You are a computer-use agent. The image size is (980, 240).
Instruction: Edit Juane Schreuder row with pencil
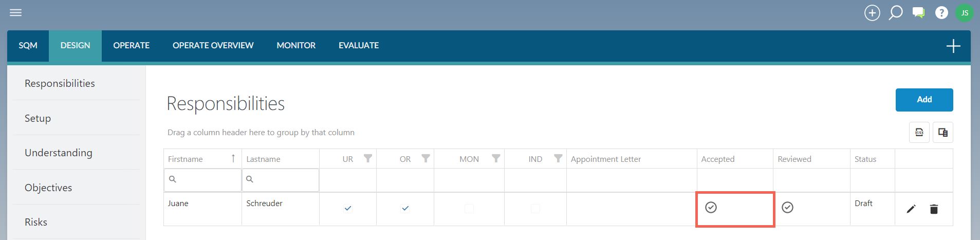[x=911, y=209]
